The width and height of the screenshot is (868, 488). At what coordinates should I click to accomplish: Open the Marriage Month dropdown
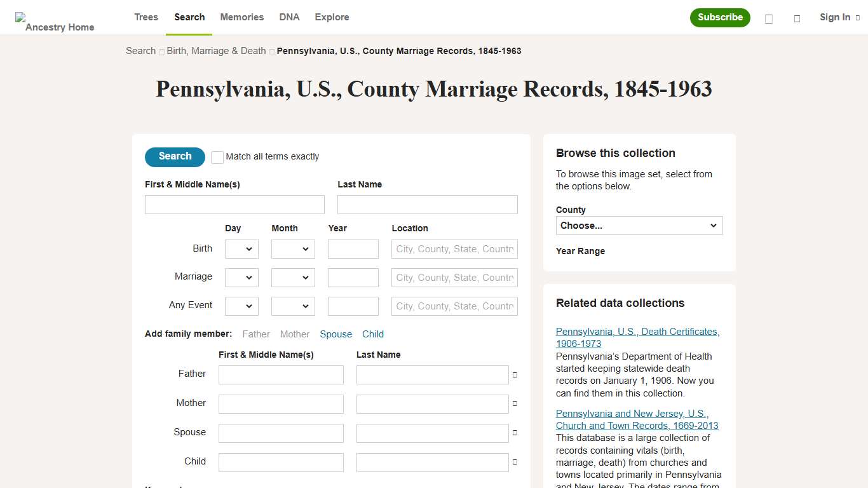tap(292, 277)
